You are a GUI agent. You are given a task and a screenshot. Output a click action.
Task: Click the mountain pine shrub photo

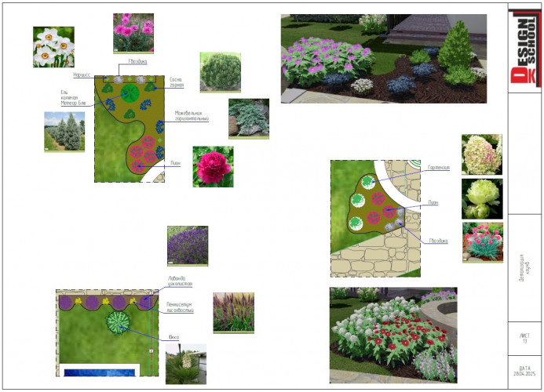(220, 72)
